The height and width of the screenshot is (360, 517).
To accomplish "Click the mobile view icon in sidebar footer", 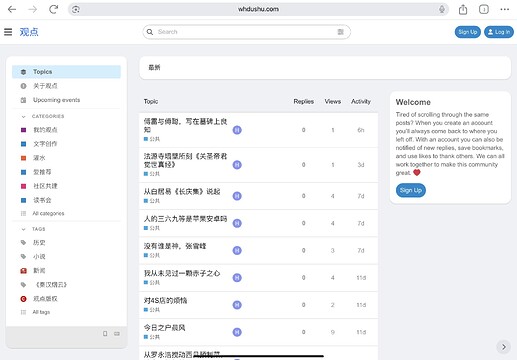I will [105, 334].
